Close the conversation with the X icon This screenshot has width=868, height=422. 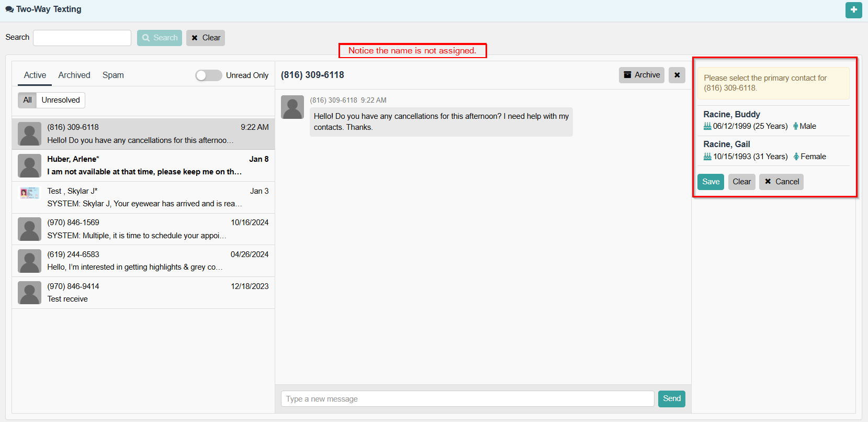(677, 75)
